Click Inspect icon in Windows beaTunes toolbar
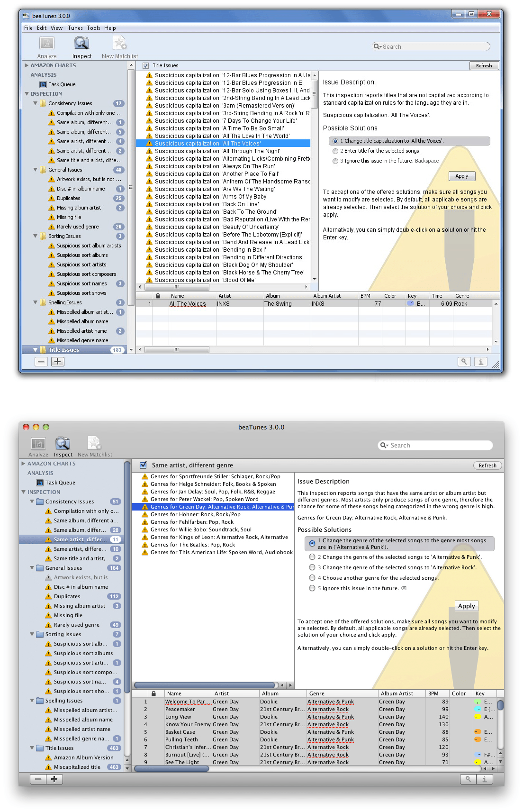 coord(82,43)
